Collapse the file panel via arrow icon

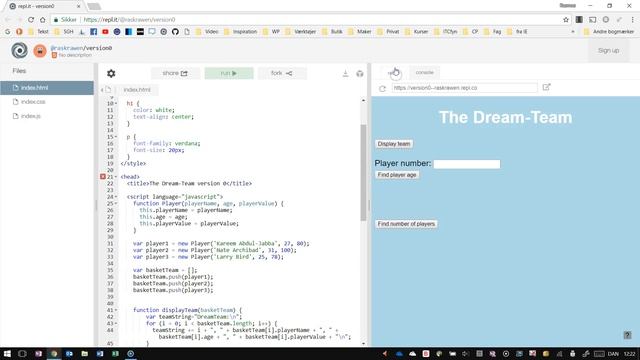(102, 90)
